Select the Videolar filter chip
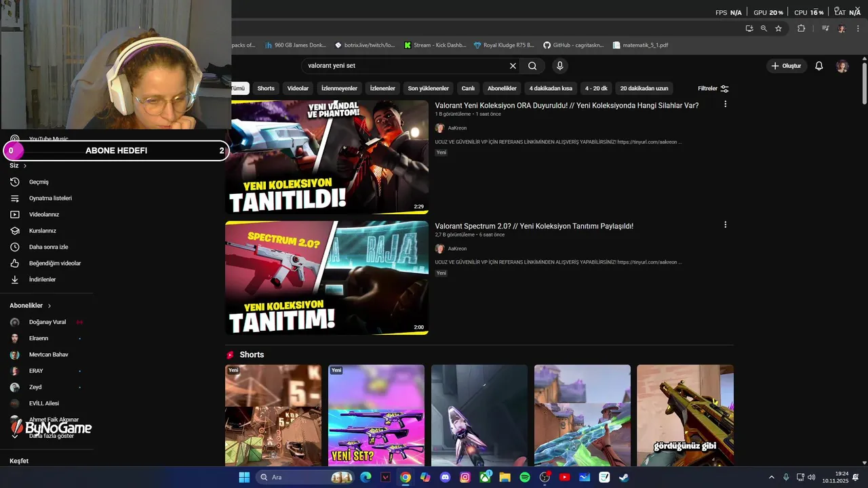868x488 pixels. point(298,88)
